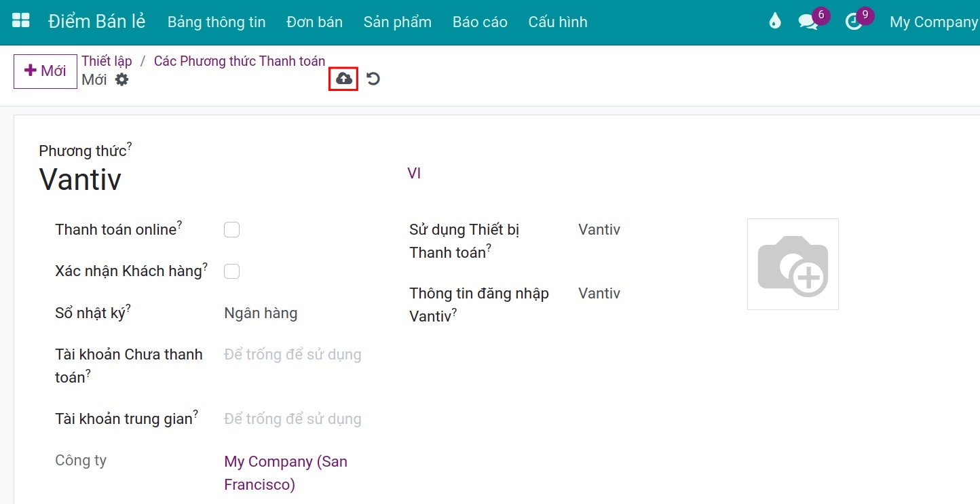This screenshot has height=504, width=980.
Task: Open the My Company switcher in the top bar
Action: point(935,22)
